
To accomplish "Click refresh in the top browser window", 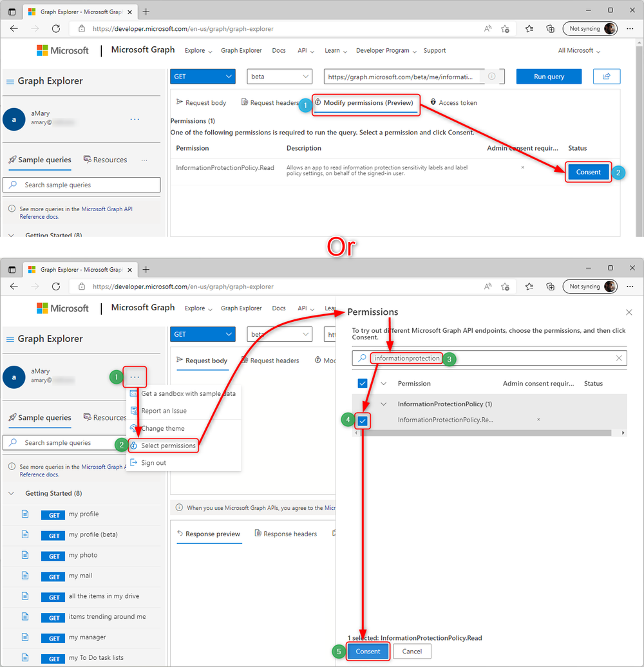I will [x=56, y=28].
